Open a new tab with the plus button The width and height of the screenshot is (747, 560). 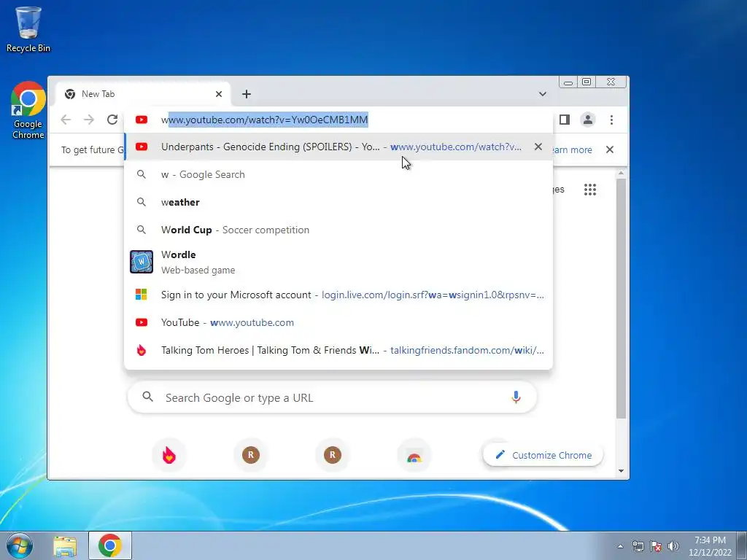pyautogui.click(x=247, y=94)
